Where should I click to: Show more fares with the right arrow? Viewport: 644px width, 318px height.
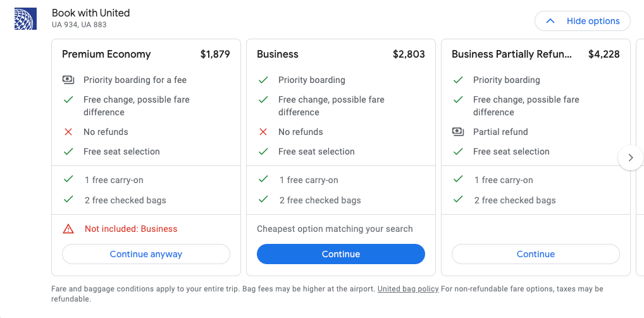[631, 158]
